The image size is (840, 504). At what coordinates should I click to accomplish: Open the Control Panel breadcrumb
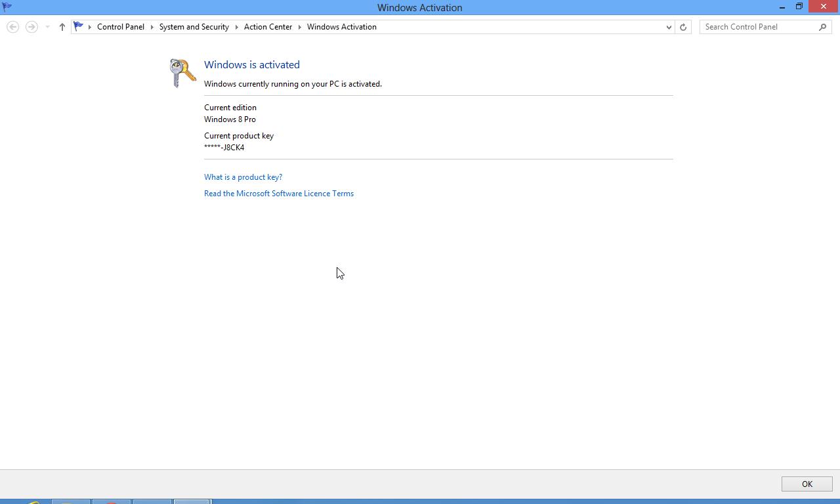click(x=121, y=27)
